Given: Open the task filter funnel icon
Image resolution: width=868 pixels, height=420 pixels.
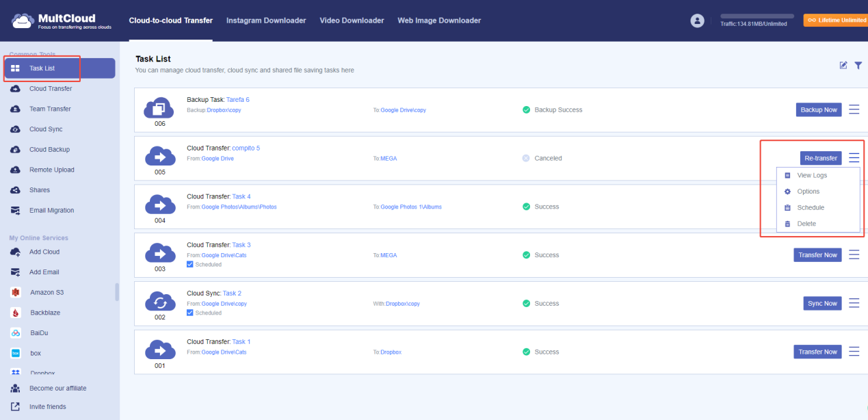Looking at the screenshot, I should click(858, 65).
